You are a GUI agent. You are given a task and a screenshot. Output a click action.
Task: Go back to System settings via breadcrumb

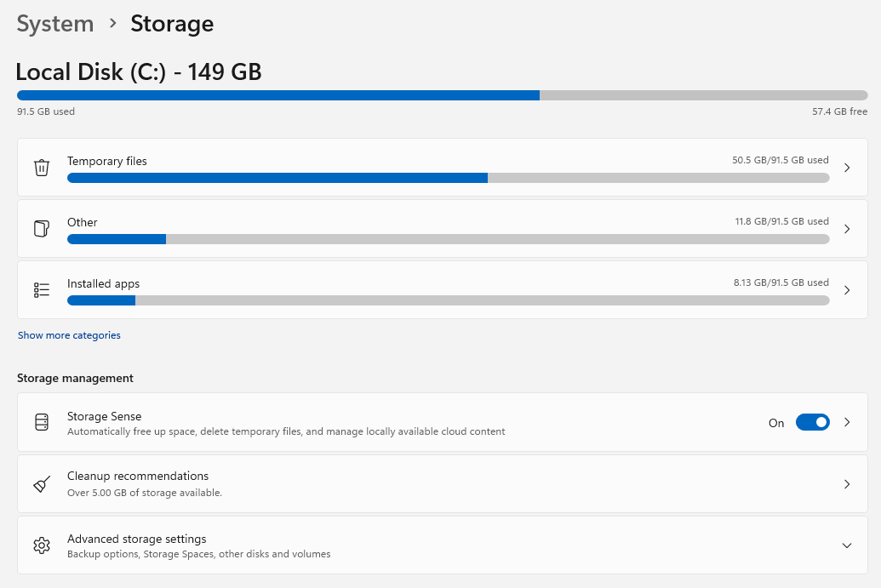54,24
